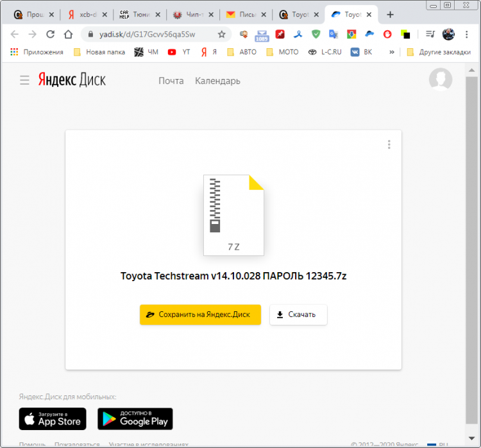Click the Яндекс Диск logo
Viewport: 481px width, 448px height.
click(72, 80)
